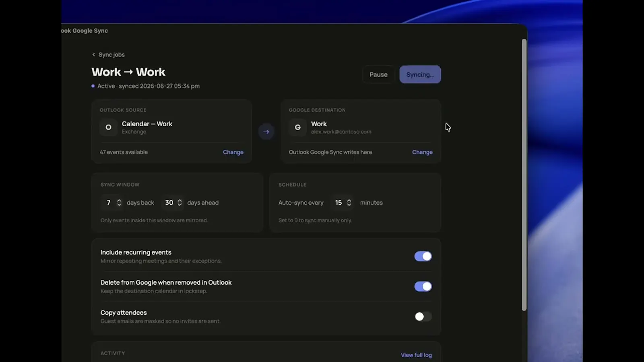Click the Work → Work title
Screen dimensions: 644x362
click(128, 72)
